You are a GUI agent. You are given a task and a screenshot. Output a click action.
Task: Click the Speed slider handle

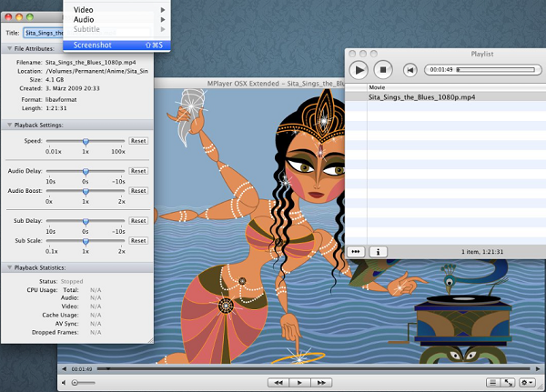86,141
